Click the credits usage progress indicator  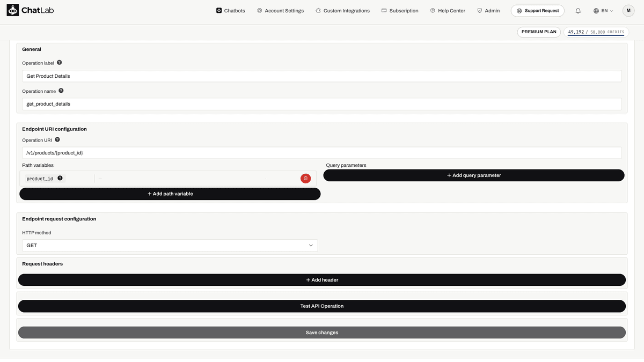596,32
